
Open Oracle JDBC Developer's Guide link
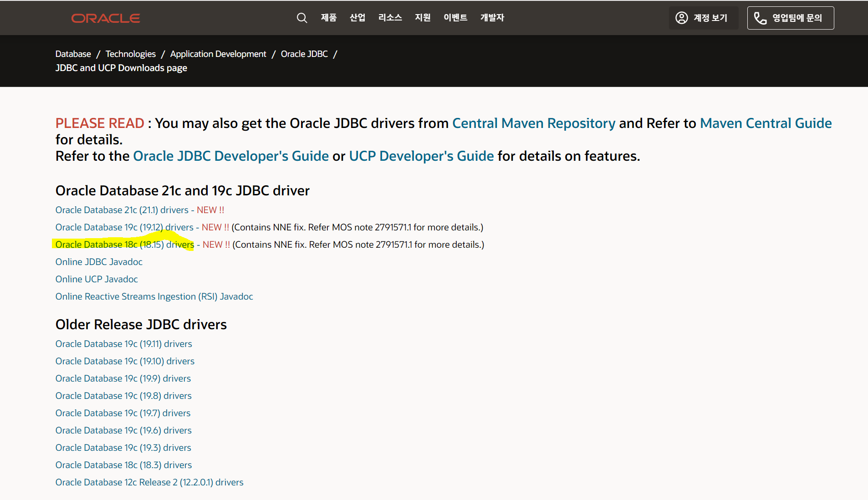pyautogui.click(x=231, y=156)
